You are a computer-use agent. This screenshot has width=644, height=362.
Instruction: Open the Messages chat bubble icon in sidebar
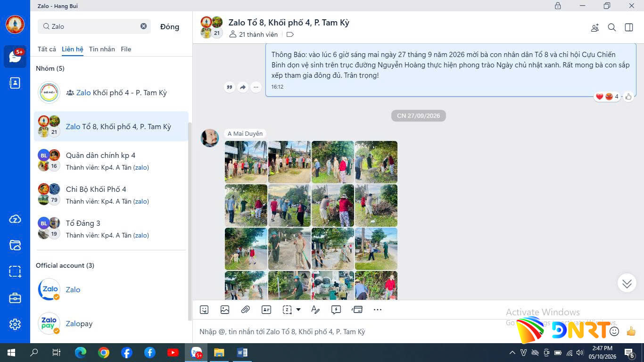coord(15,57)
